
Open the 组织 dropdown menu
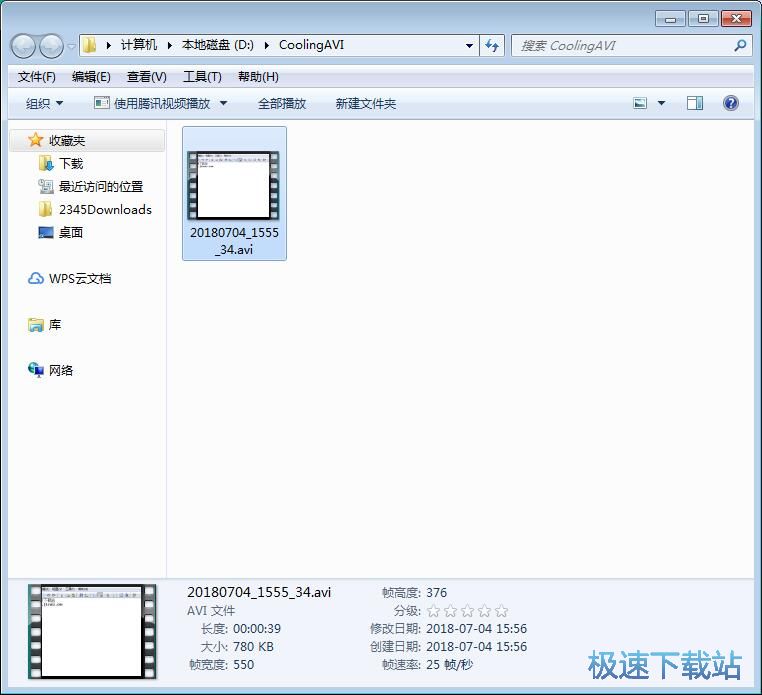pyautogui.click(x=44, y=104)
